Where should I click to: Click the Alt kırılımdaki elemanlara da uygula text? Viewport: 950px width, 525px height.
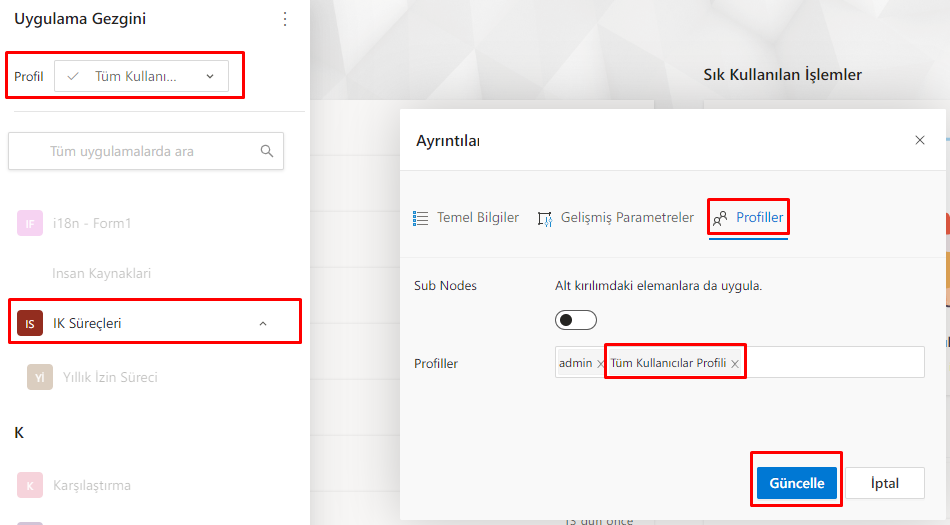click(x=659, y=286)
